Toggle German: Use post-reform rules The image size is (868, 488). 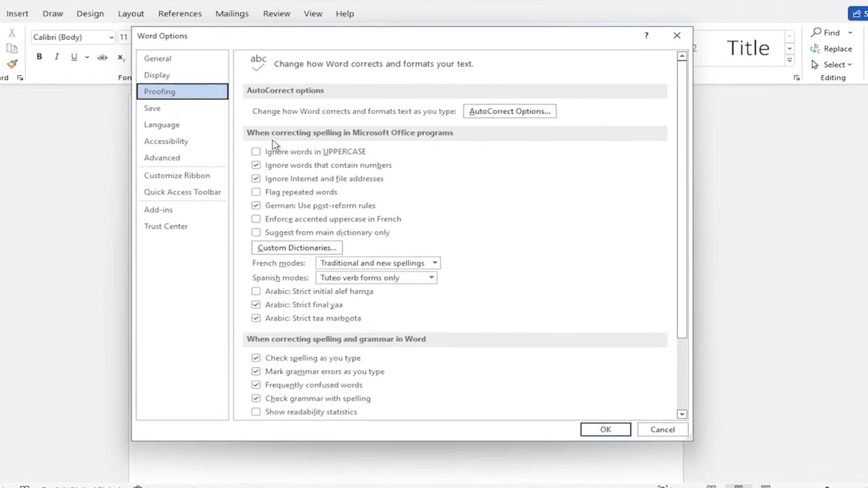point(256,205)
